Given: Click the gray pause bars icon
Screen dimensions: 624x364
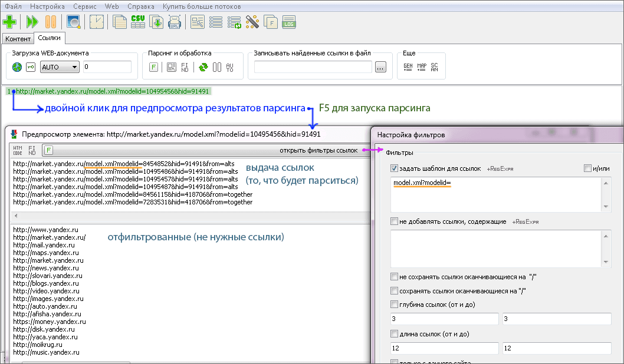Looking at the screenshot, I should pos(217,67).
